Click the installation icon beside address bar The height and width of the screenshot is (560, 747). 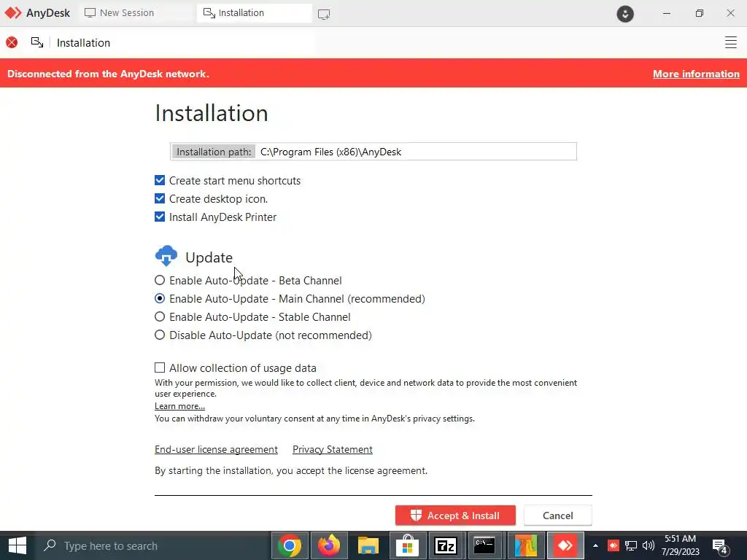(x=37, y=42)
